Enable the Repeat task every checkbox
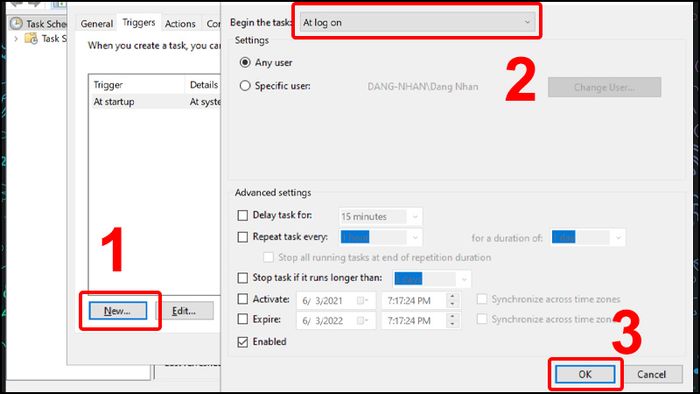Viewport: 700px width, 394px height. [242, 237]
